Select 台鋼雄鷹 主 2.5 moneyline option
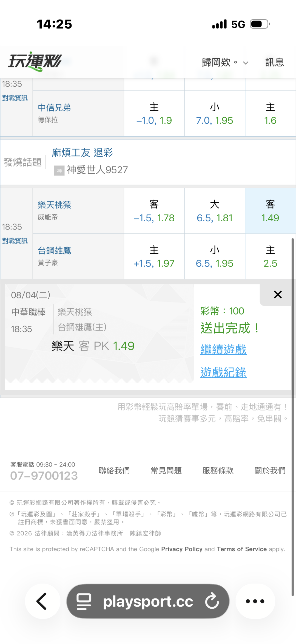 [270, 256]
